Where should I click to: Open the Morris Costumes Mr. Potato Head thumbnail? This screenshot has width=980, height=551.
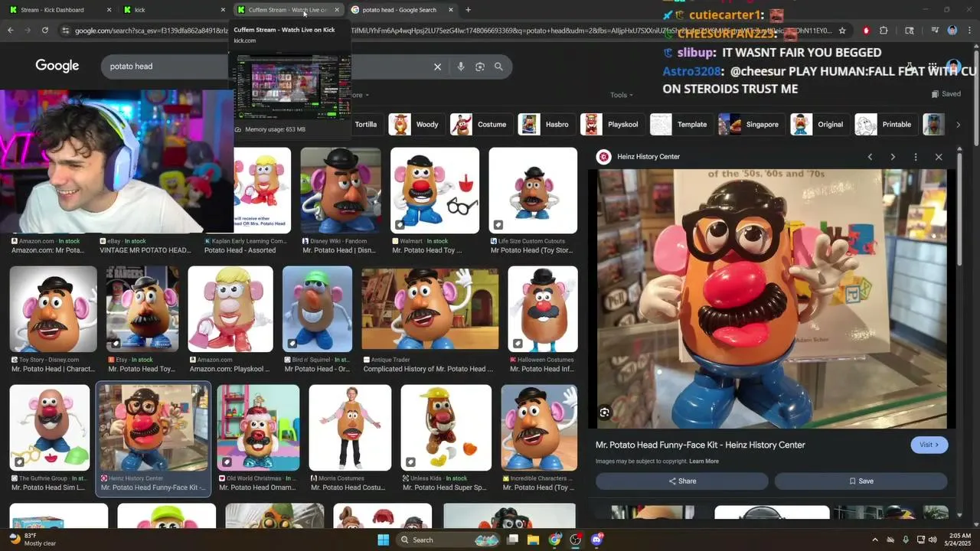350,428
